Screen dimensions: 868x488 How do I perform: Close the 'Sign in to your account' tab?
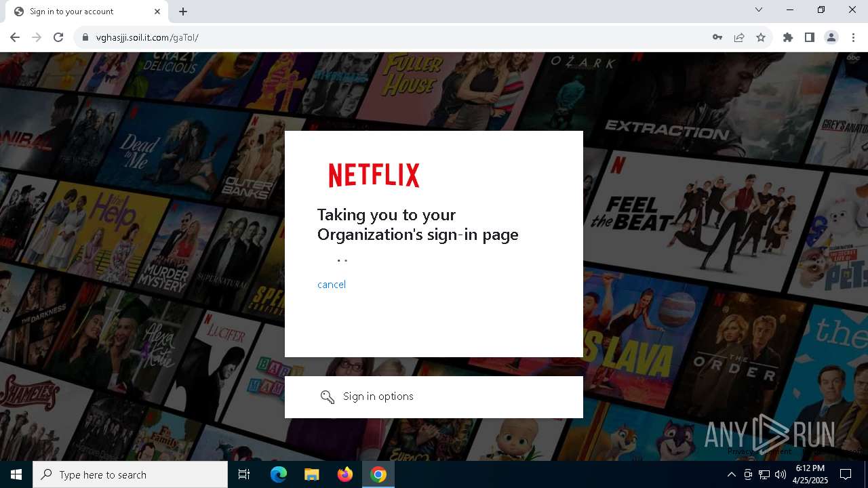[x=157, y=12]
